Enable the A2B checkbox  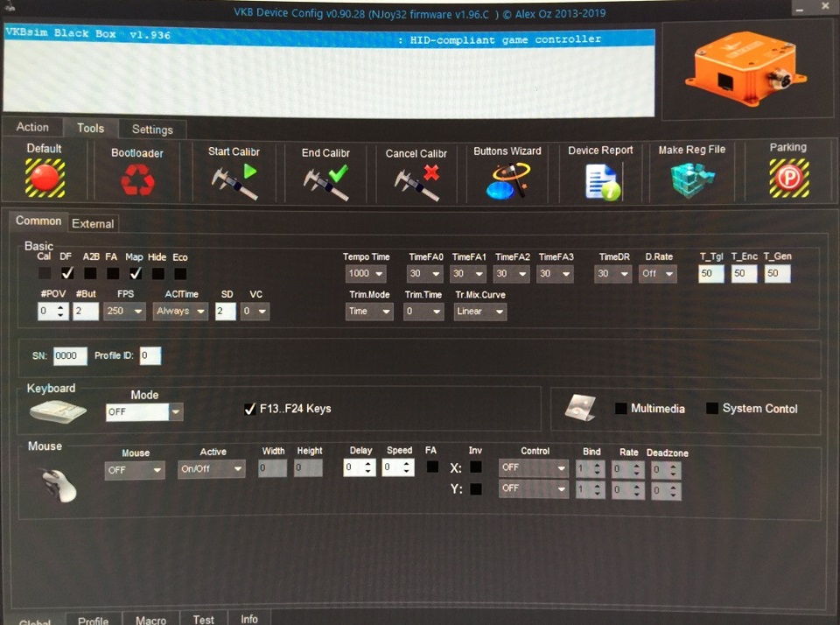click(90, 273)
